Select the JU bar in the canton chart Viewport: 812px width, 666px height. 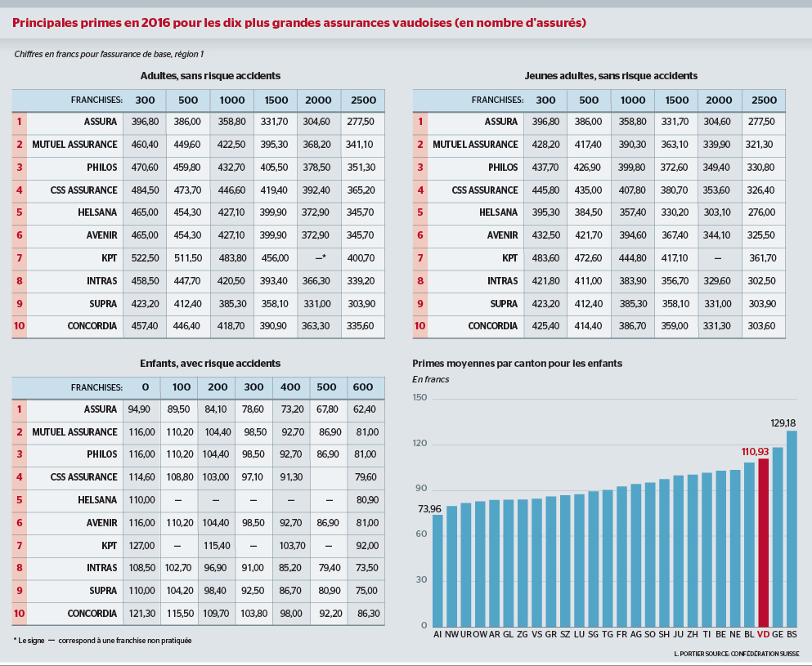tap(679, 551)
